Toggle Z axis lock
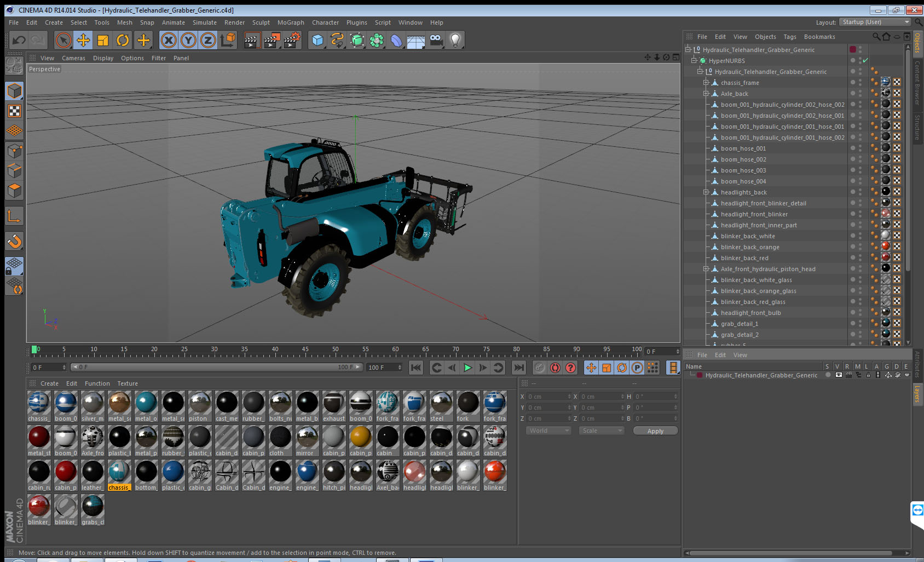The width and height of the screenshot is (924, 562). (208, 40)
